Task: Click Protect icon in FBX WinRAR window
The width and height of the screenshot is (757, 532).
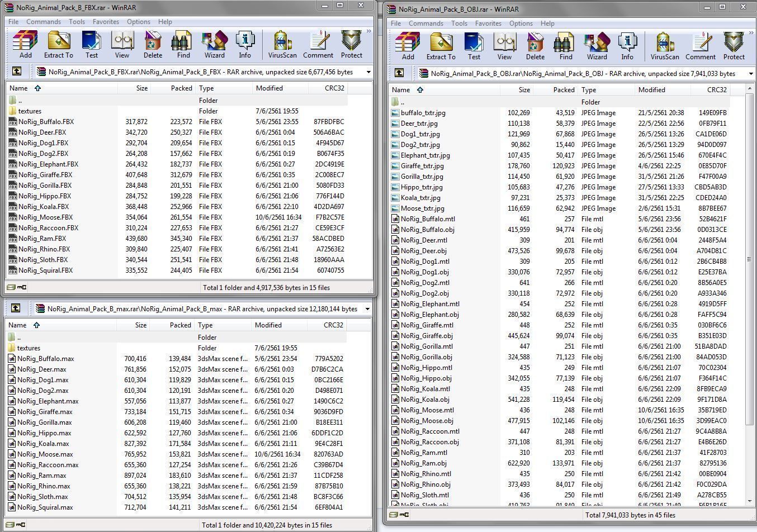Action: [x=351, y=45]
